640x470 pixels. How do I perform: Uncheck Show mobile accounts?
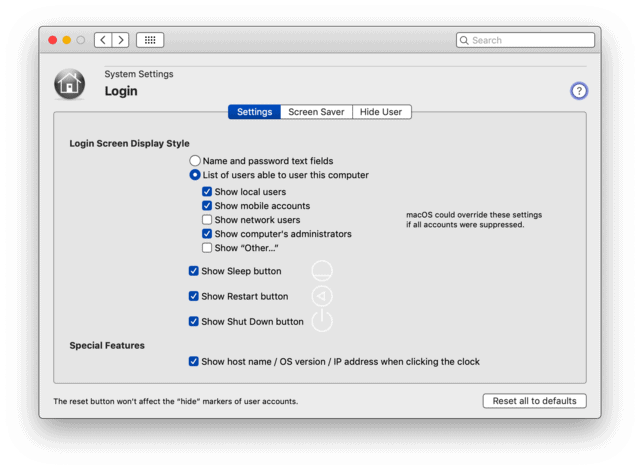[x=207, y=206]
